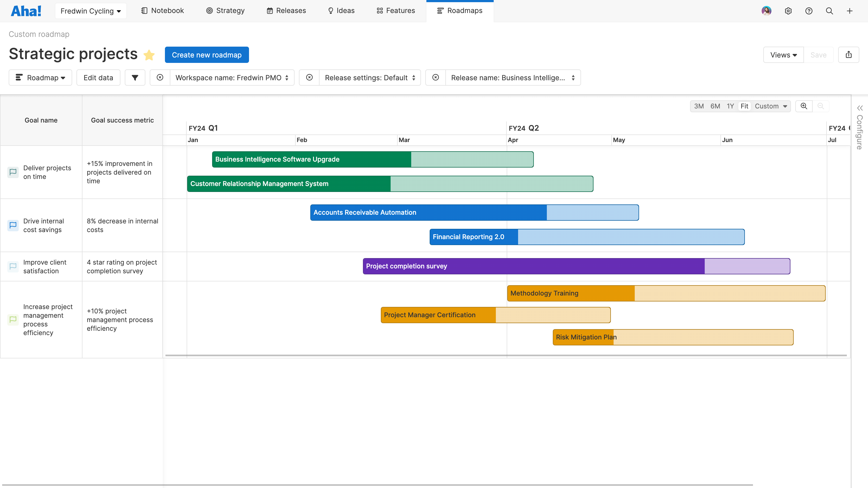The height and width of the screenshot is (488, 868).
Task: Switch to the Features tab
Action: point(395,11)
